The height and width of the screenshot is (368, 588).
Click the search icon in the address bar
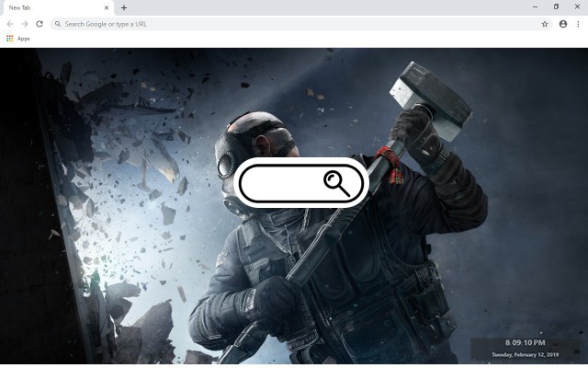pos(58,24)
